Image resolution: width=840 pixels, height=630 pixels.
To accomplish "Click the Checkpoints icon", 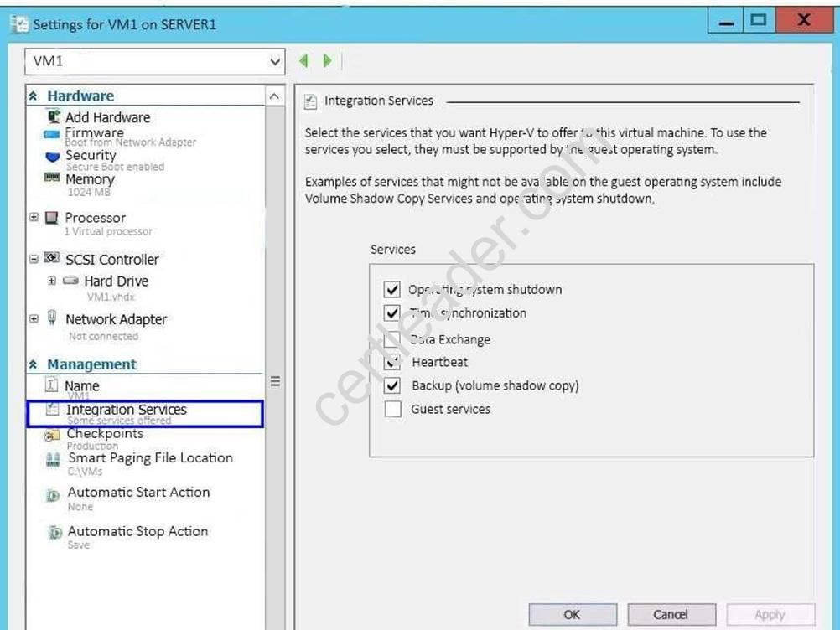I will pos(52,436).
